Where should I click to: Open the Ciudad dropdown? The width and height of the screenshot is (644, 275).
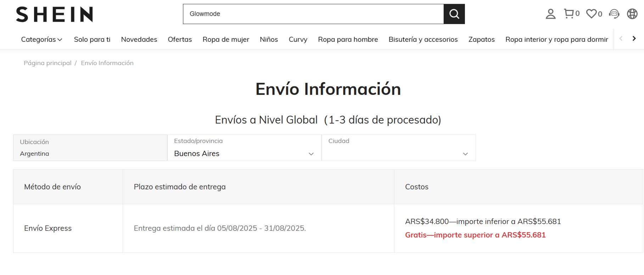[x=399, y=148]
